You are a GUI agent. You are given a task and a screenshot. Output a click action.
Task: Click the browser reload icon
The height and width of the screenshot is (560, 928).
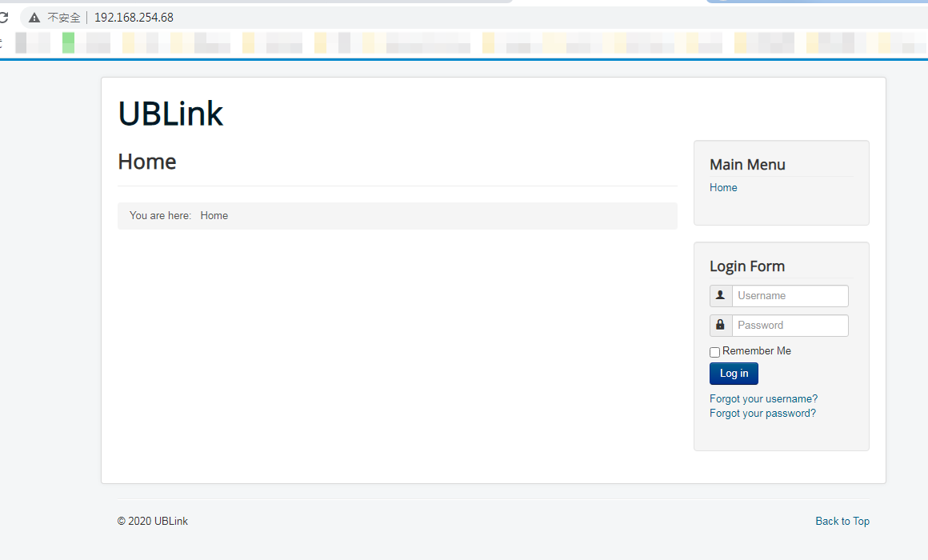[x=3, y=18]
